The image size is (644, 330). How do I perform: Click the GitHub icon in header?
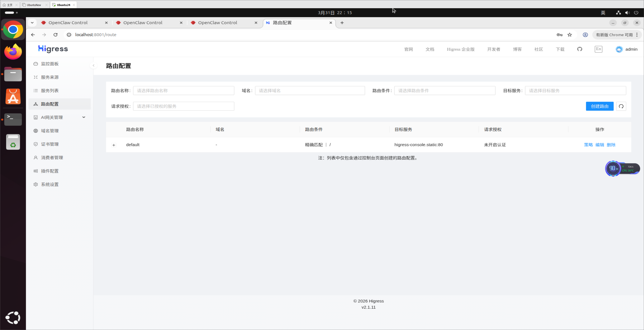[579, 49]
